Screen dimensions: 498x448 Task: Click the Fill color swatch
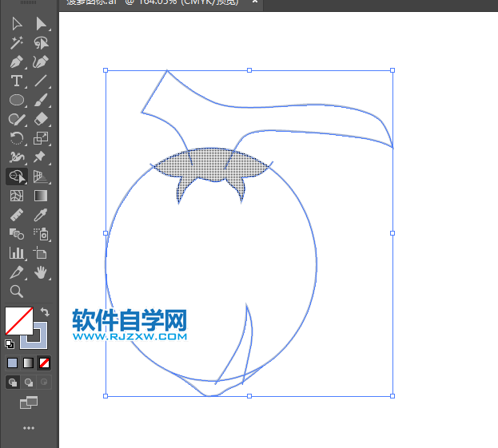[x=19, y=320]
